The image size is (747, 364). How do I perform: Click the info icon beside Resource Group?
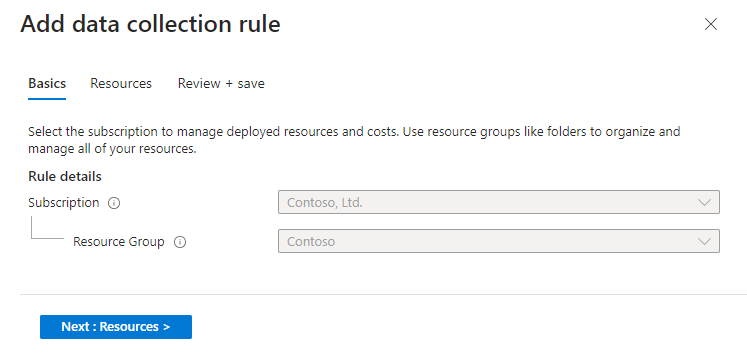click(180, 242)
